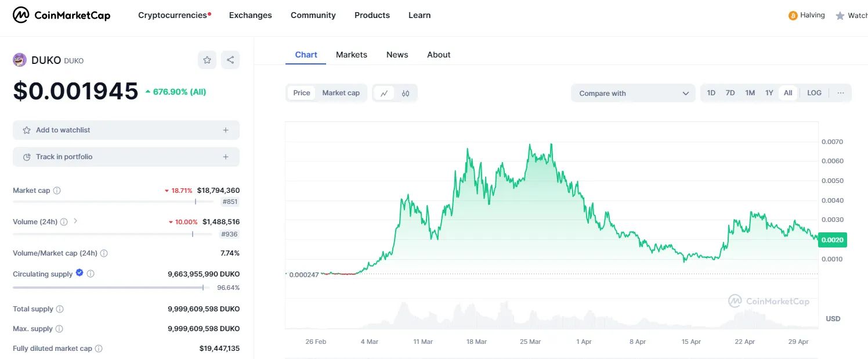868x359 pixels.
Task: Open the Cryptocurrencies navigation menu
Action: pyautogui.click(x=174, y=15)
